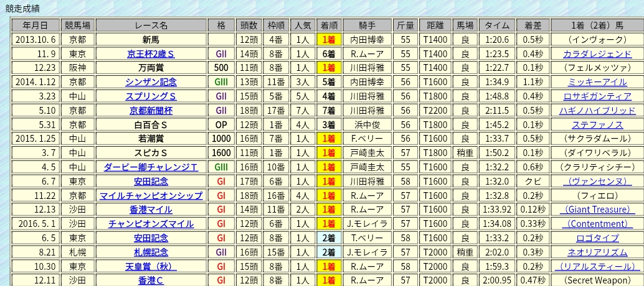644x286 pixels.
Task: Open the スプリングS race result
Action: tap(151, 96)
